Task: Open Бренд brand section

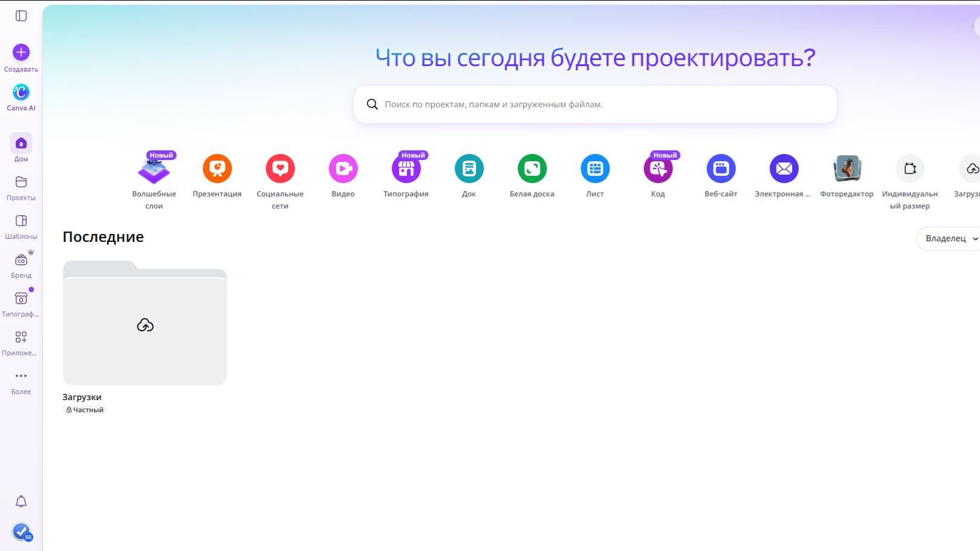Action: point(21,259)
